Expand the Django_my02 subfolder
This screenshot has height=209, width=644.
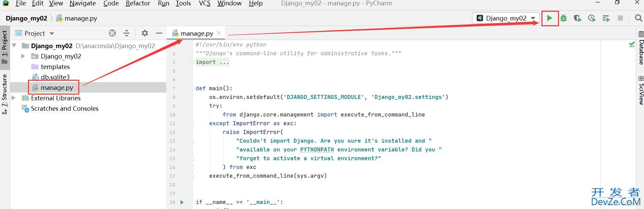(23, 56)
